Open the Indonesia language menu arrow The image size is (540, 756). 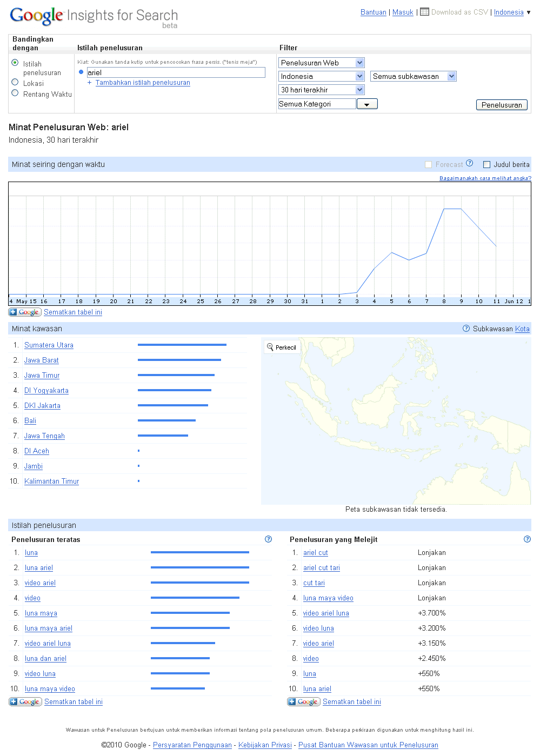click(529, 12)
